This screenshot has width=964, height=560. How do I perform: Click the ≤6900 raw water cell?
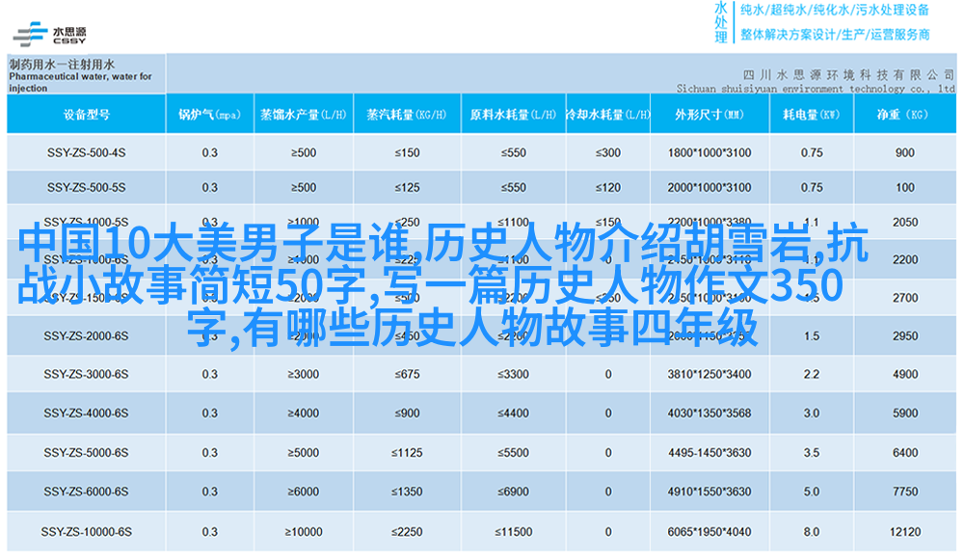pyautogui.click(x=513, y=492)
